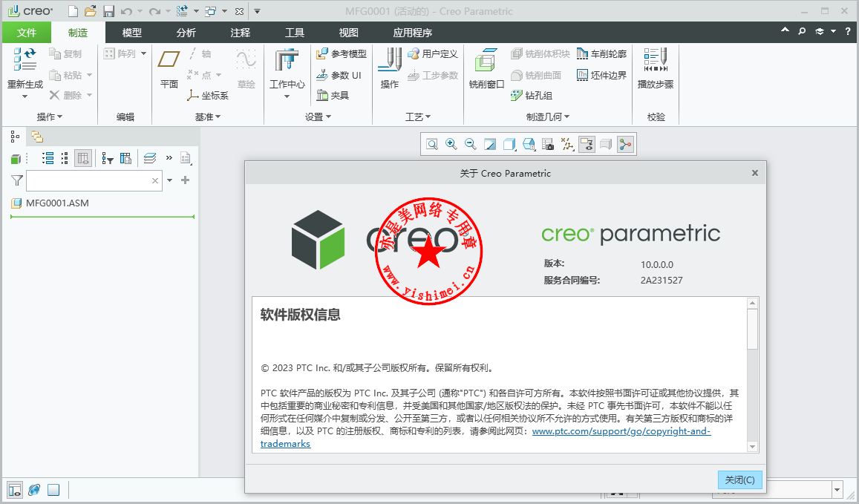Viewport: 859px width, 504px height.
Task: Switch to the 模型 ribbon tab
Action: pyautogui.click(x=132, y=33)
